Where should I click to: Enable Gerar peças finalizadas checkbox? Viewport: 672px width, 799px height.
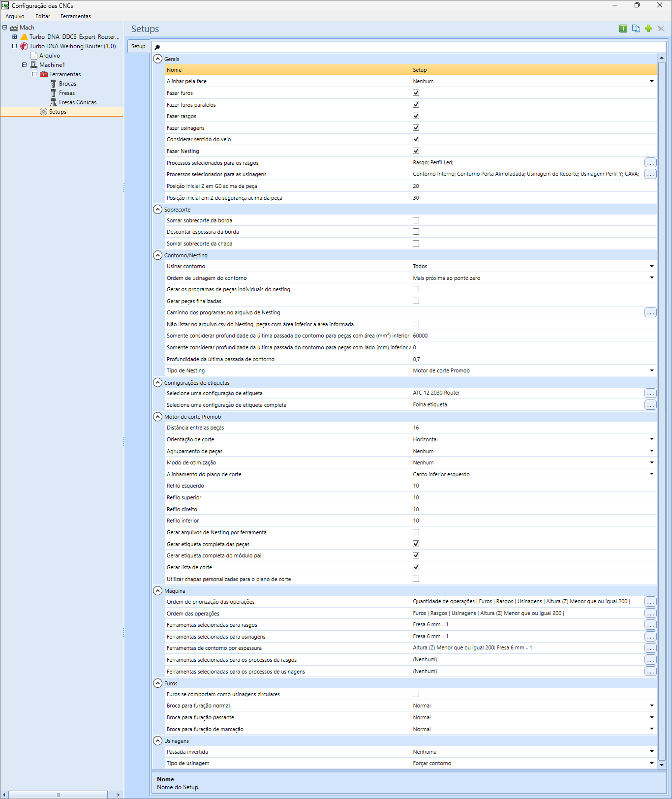[416, 301]
